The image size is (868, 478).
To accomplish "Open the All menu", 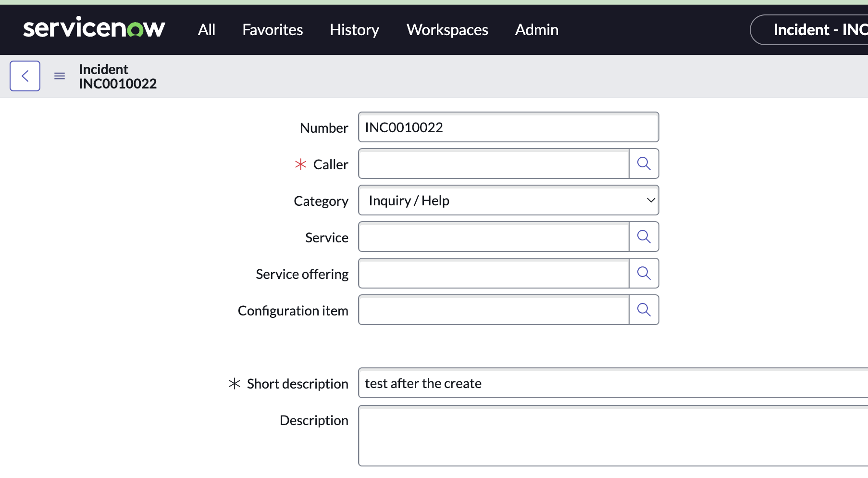I will point(206,29).
